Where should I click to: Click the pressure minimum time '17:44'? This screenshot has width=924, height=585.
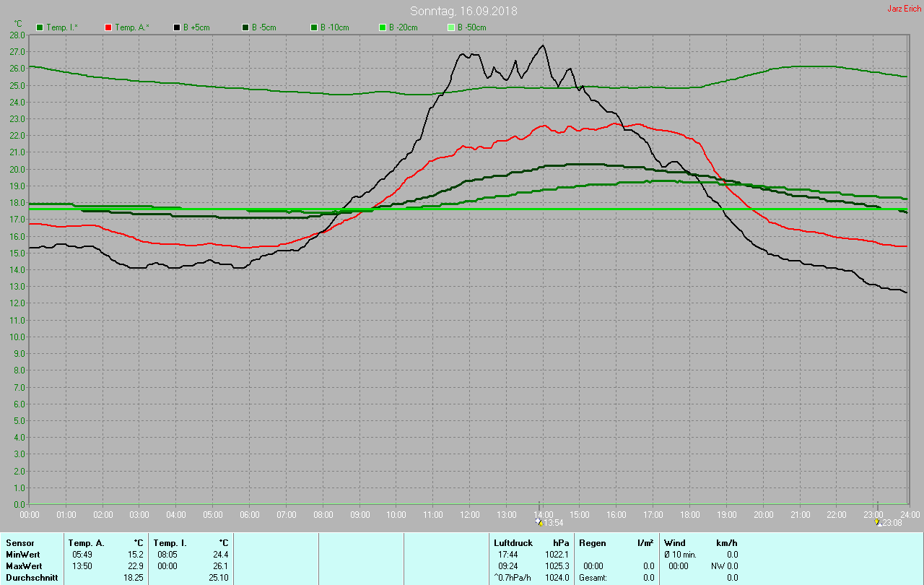click(508, 555)
